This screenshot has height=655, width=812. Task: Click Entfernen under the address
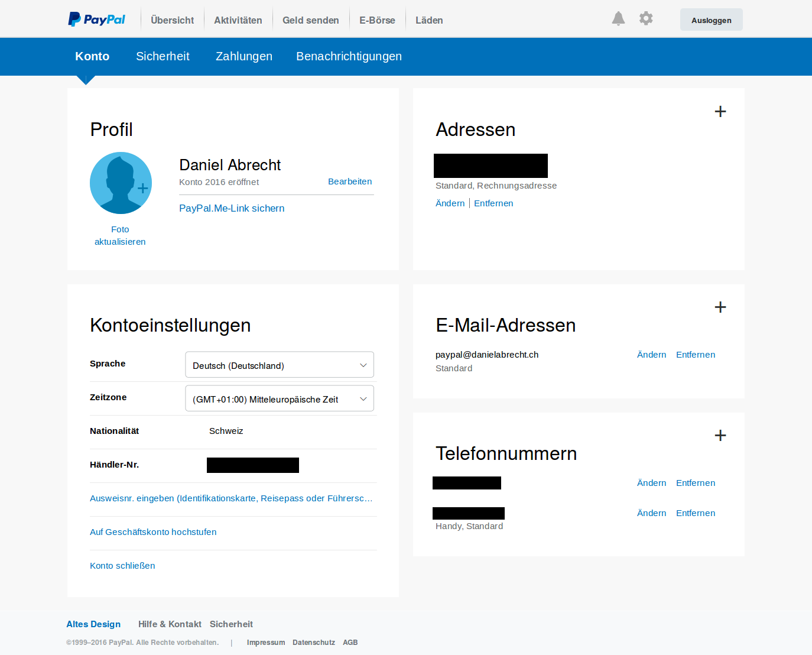point(493,203)
